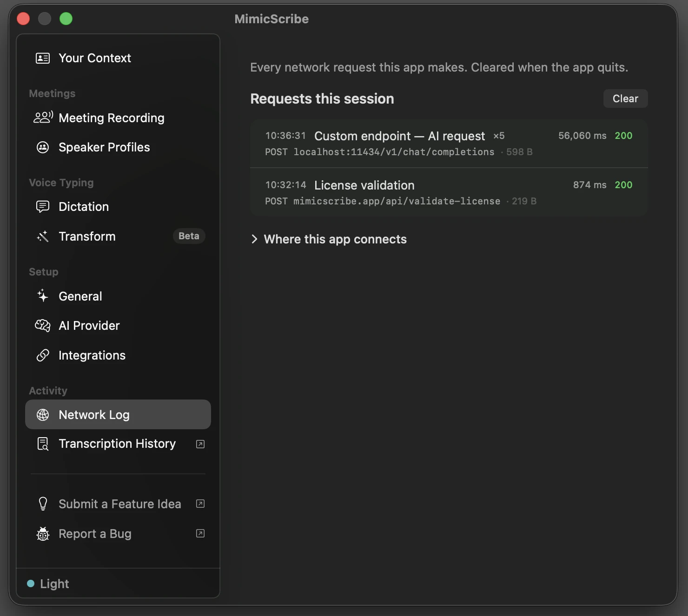Click external-link arrow beside Report a Bug

pyautogui.click(x=200, y=533)
